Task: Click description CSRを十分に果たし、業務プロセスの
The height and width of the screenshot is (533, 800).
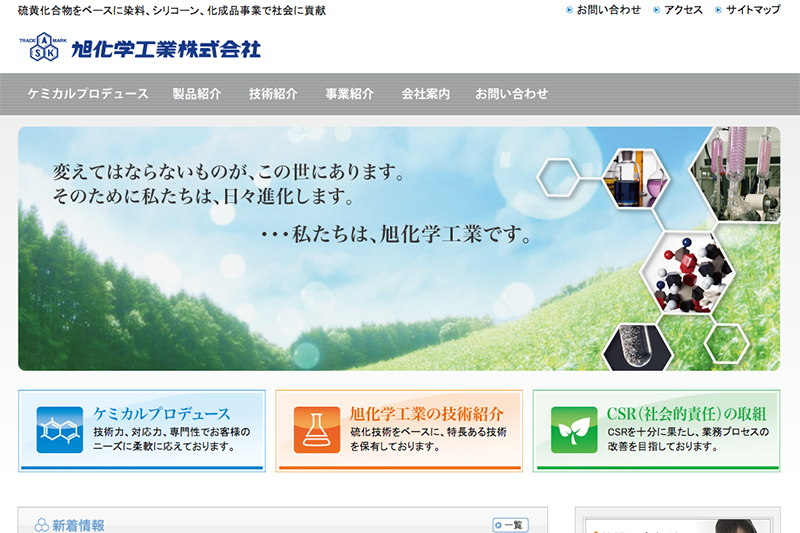Action: pyautogui.click(x=688, y=432)
